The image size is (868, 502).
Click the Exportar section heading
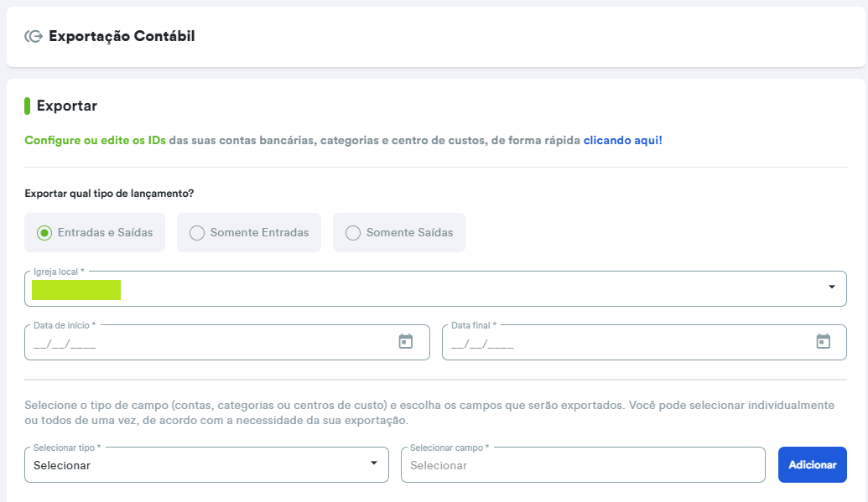tap(67, 106)
